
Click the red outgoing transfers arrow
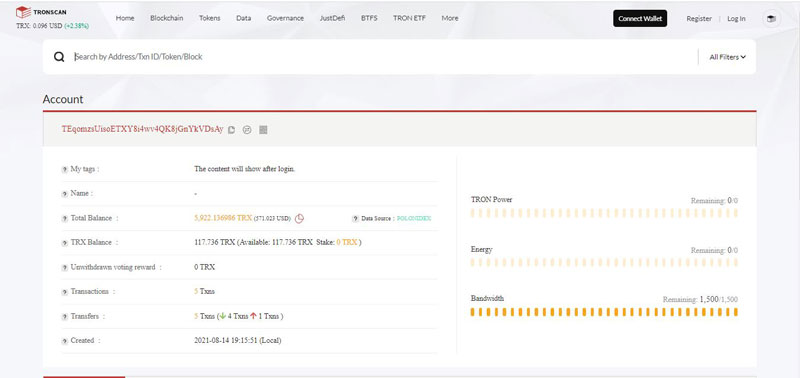pos(253,316)
